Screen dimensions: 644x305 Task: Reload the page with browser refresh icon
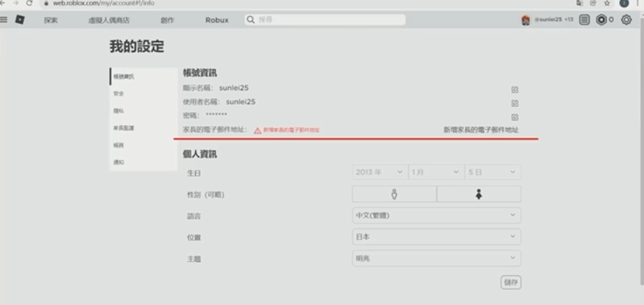coord(29,3)
